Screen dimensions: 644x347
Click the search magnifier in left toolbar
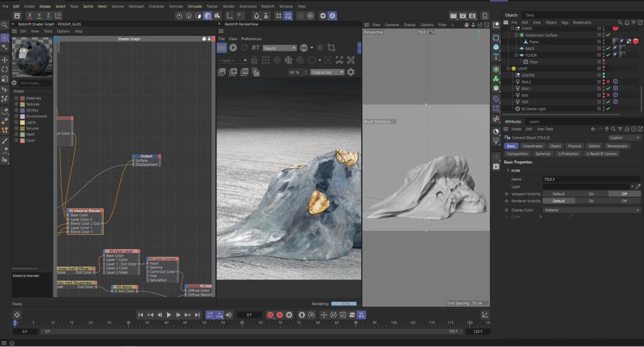[x=5, y=25]
